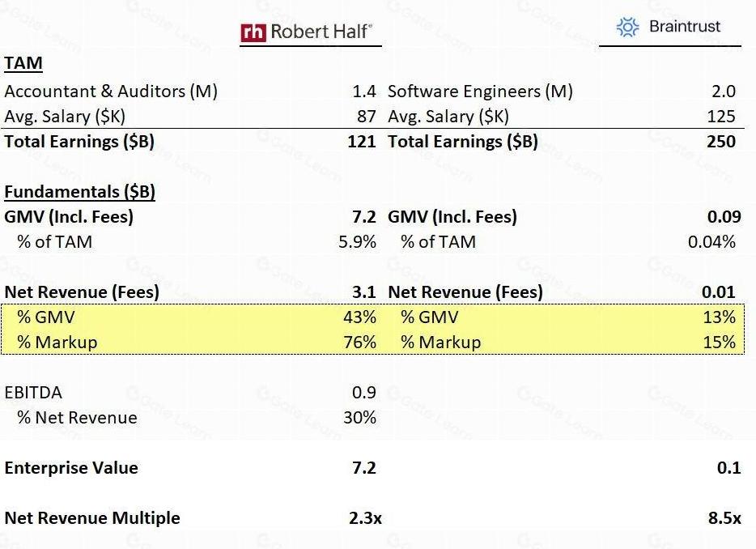Image resolution: width=756 pixels, height=549 pixels.
Task: Click Robert Half's Total Earnings value 121
Action: pyautogui.click(x=361, y=142)
